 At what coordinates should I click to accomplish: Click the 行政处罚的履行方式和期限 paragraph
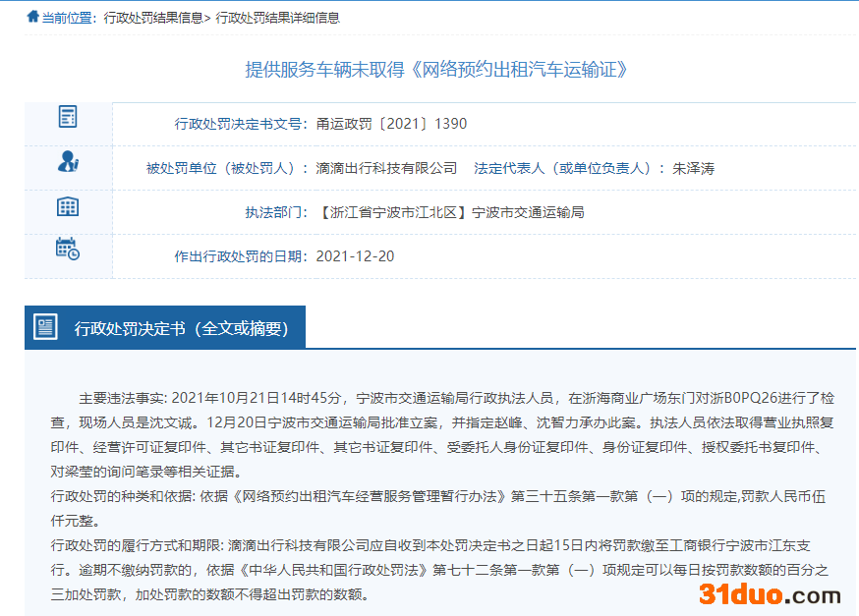(442, 570)
